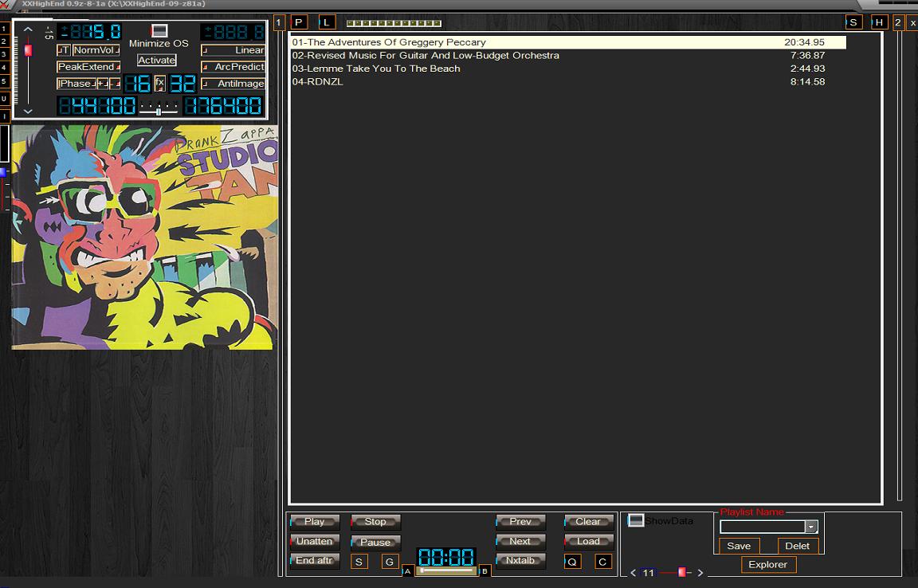The height and width of the screenshot is (588, 918).
Task: Click the Prev track button
Action: 520,521
